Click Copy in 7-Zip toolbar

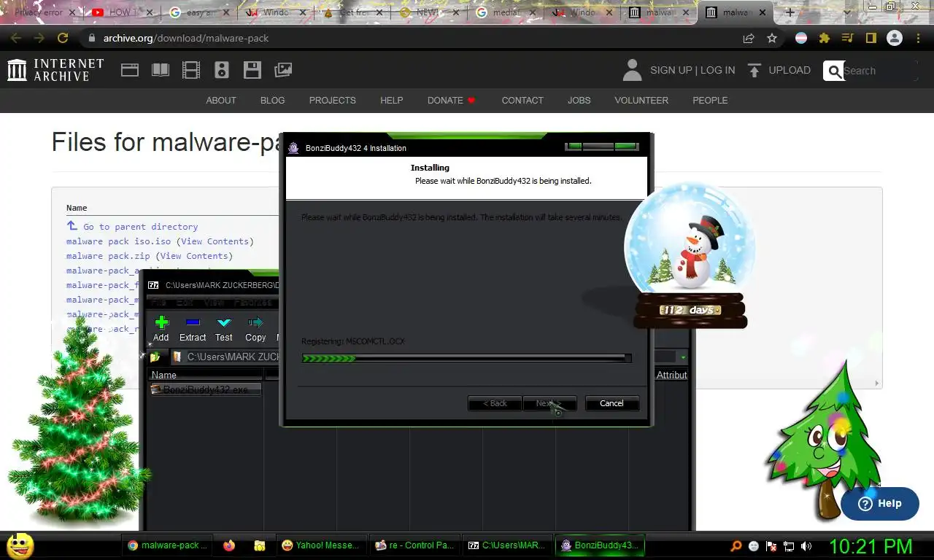coord(255,329)
